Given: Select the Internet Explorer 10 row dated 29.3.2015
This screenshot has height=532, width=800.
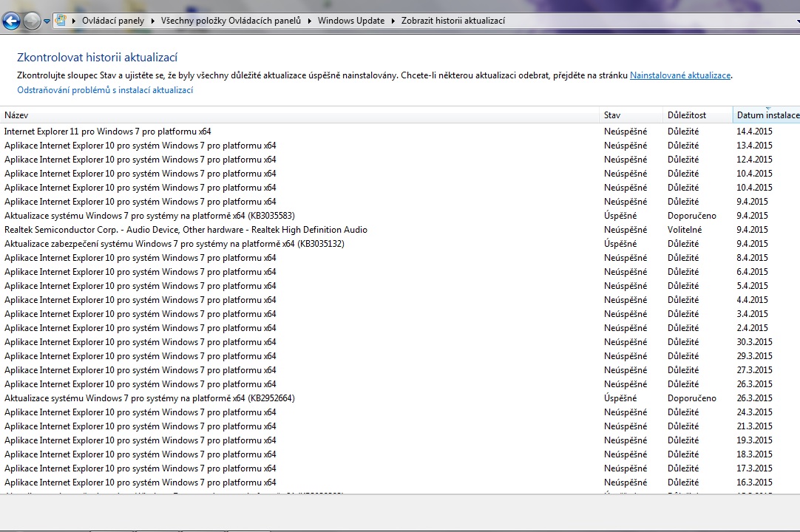Looking at the screenshot, I should tap(400, 356).
